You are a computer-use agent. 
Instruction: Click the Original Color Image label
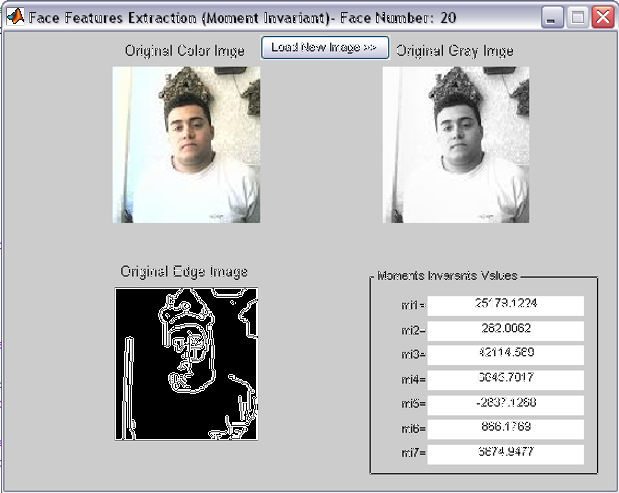tap(185, 51)
